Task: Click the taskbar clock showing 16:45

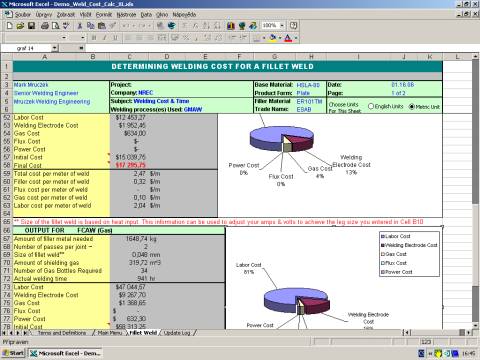Action: [469, 353]
